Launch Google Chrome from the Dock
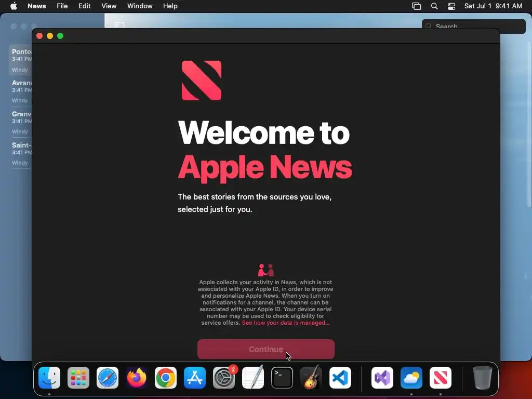The height and width of the screenshot is (399, 532). click(x=166, y=378)
